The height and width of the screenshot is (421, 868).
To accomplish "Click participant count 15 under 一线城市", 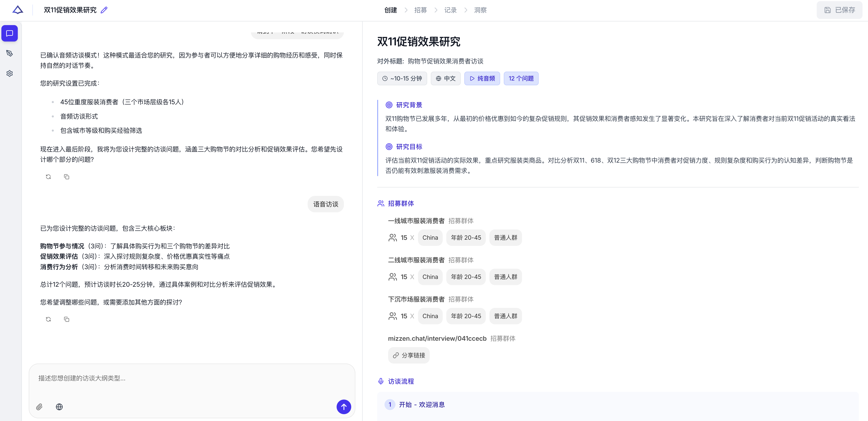I will click(404, 238).
